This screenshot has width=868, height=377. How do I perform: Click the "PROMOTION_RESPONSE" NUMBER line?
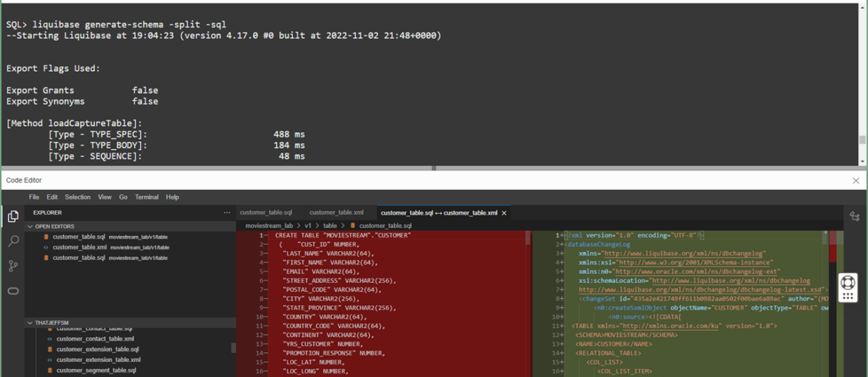click(334, 353)
